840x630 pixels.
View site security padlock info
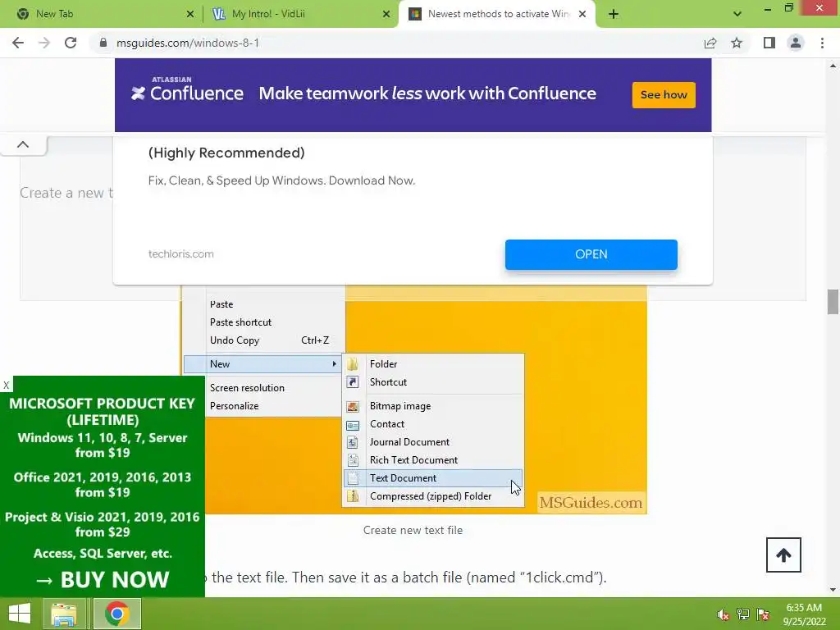coord(103,43)
